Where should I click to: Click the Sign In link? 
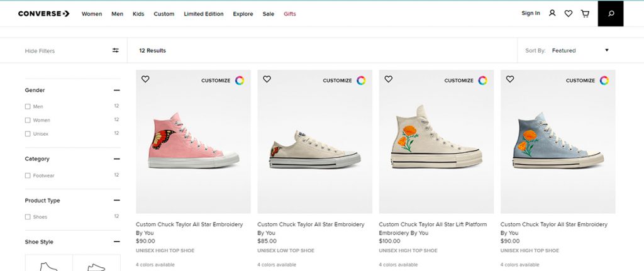pyautogui.click(x=531, y=13)
